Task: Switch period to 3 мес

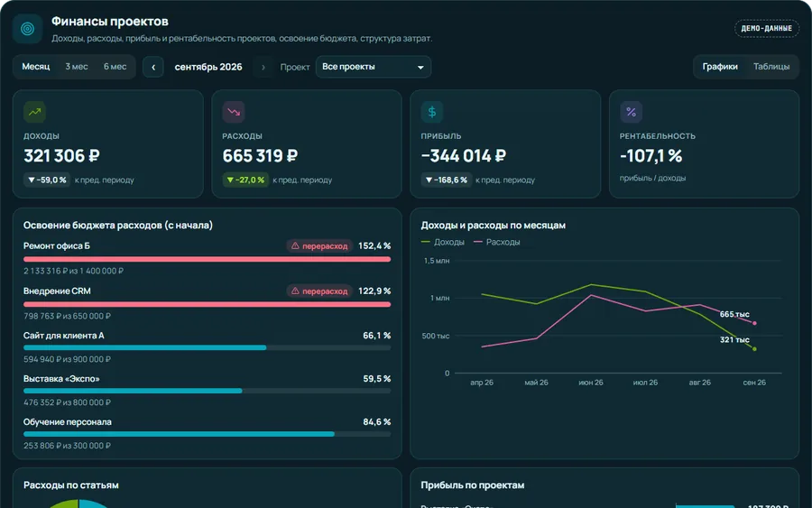Action: coord(77,67)
